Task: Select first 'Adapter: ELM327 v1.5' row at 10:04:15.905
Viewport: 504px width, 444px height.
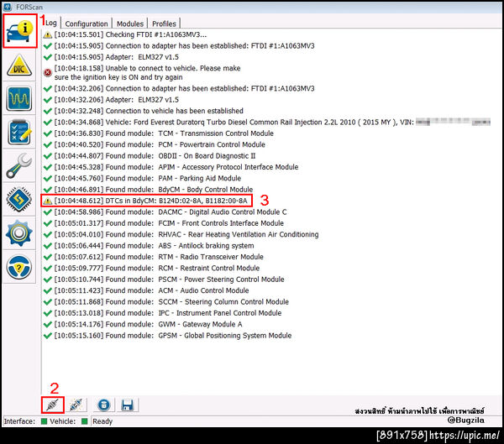Action: pos(111,57)
